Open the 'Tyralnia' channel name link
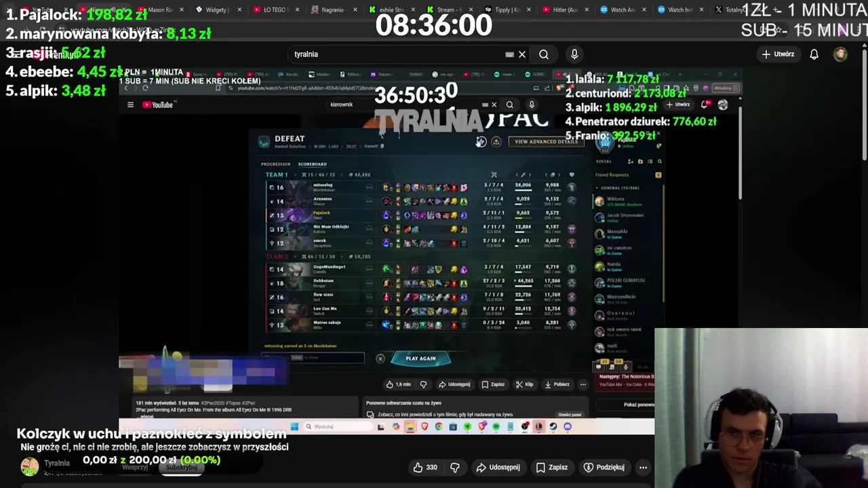Screen dimensions: 868x488 pyautogui.click(x=57, y=464)
